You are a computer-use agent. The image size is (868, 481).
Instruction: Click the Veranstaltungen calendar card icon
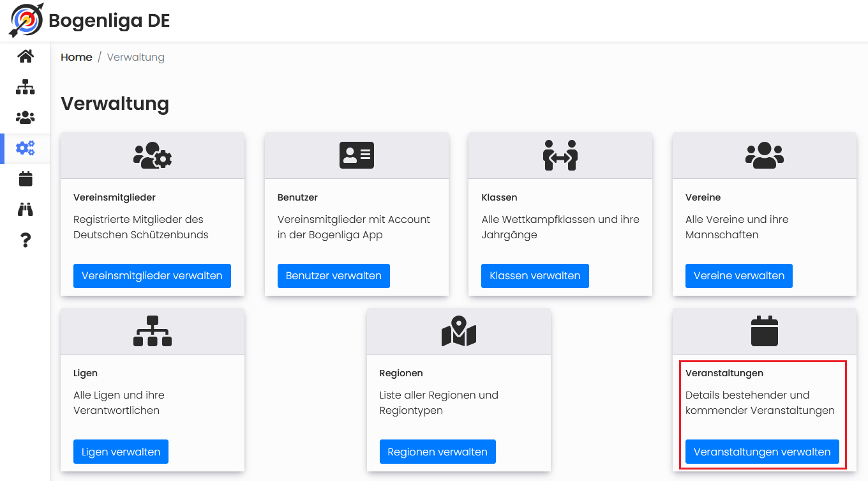[765, 331]
